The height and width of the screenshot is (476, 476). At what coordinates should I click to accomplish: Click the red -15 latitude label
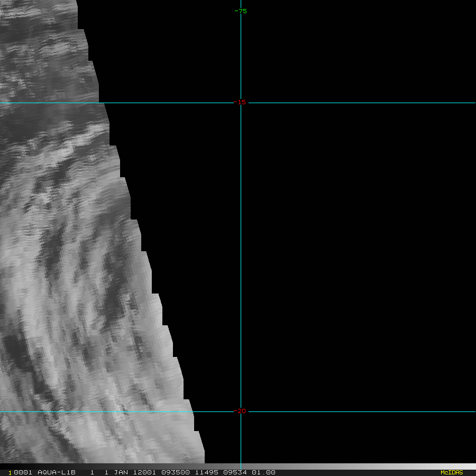point(241,103)
